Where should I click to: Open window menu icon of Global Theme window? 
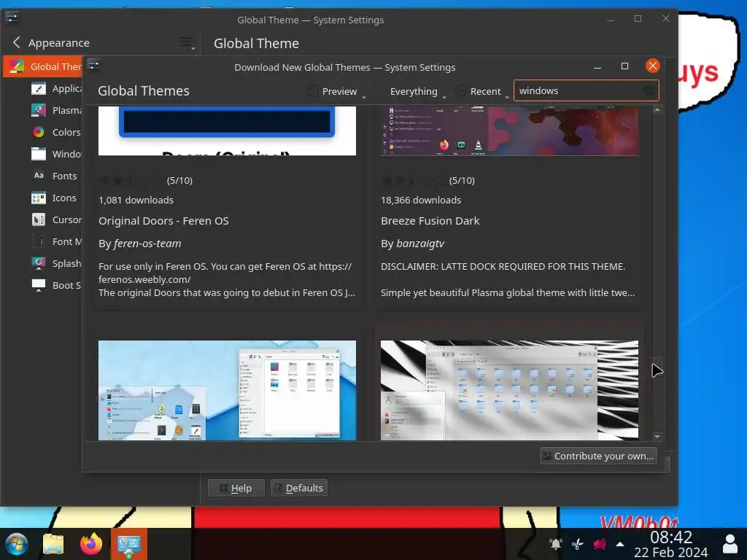click(x=12, y=18)
